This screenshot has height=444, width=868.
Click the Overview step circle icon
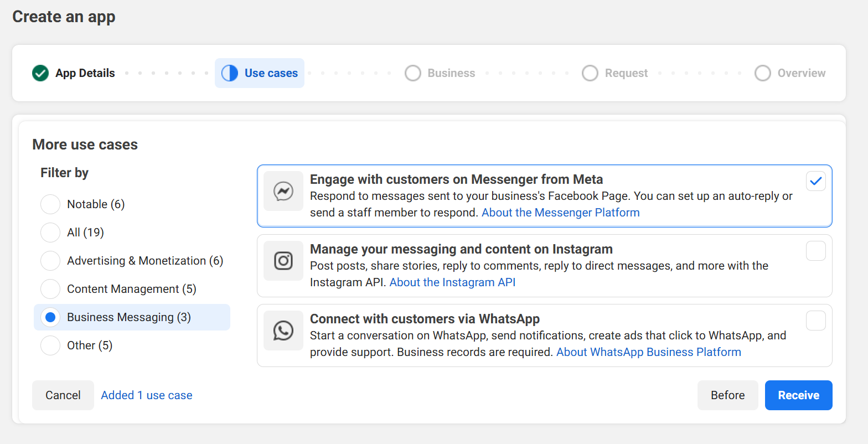[x=763, y=73]
